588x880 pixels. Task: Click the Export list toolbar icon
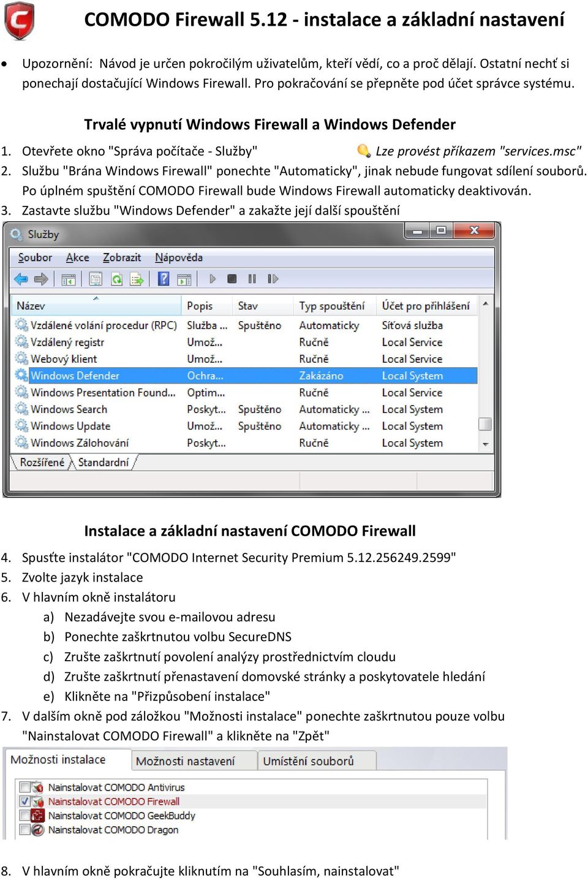(137, 279)
